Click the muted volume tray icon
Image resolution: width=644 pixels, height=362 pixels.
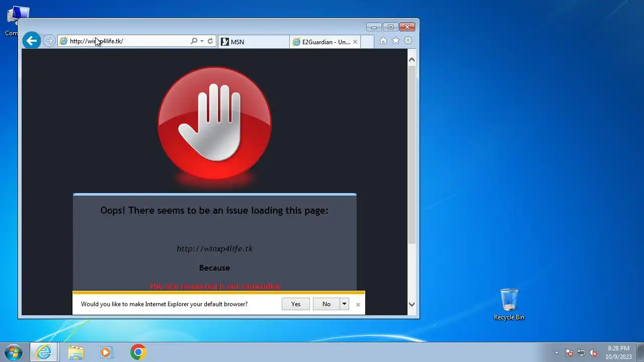pos(593,352)
